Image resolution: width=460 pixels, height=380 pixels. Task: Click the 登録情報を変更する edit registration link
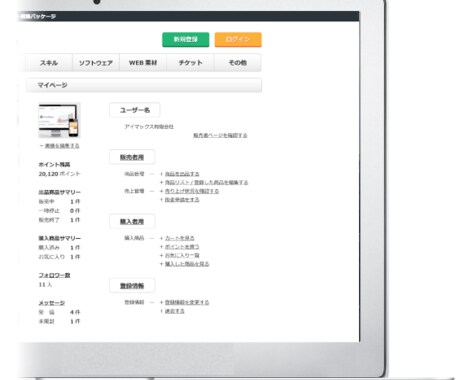point(187,302)
